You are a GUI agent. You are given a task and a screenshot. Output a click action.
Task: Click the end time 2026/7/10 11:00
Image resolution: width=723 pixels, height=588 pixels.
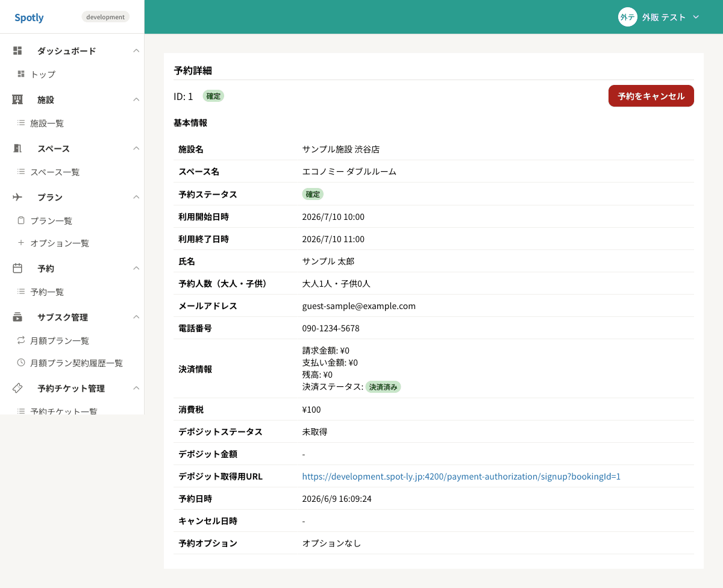tap(333, 239)
